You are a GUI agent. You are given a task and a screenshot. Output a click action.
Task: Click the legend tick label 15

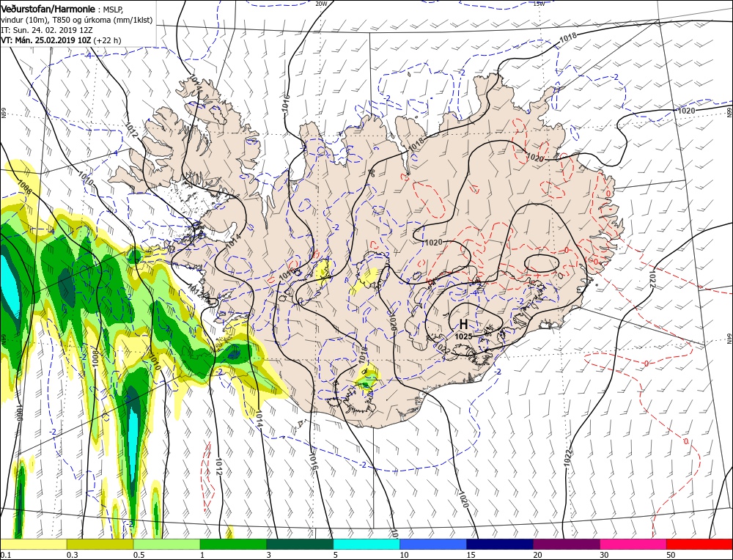click(x=471, y=555)
